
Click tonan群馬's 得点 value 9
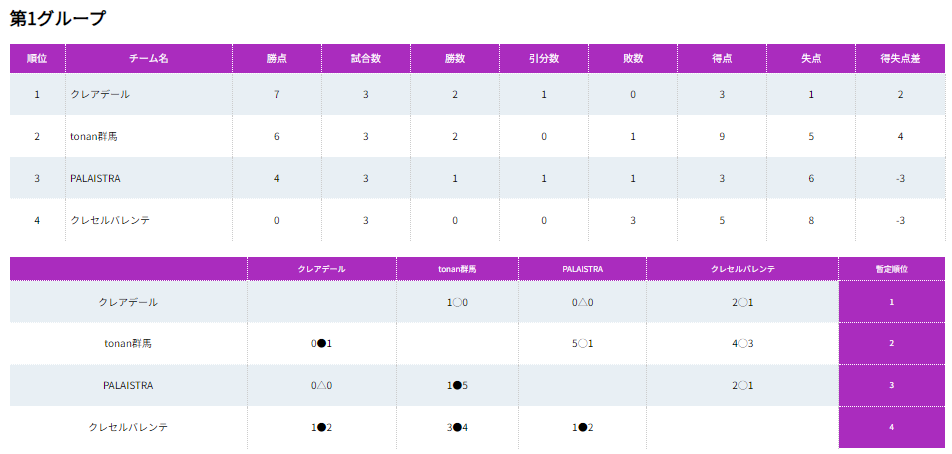pyautogui.click(x=722, y=137)
